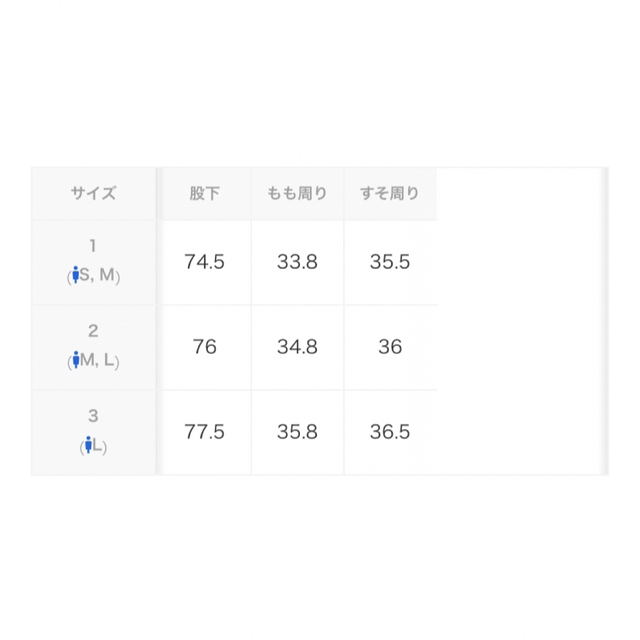
Task: Select the もも周り column header
Action: point(298,193)
